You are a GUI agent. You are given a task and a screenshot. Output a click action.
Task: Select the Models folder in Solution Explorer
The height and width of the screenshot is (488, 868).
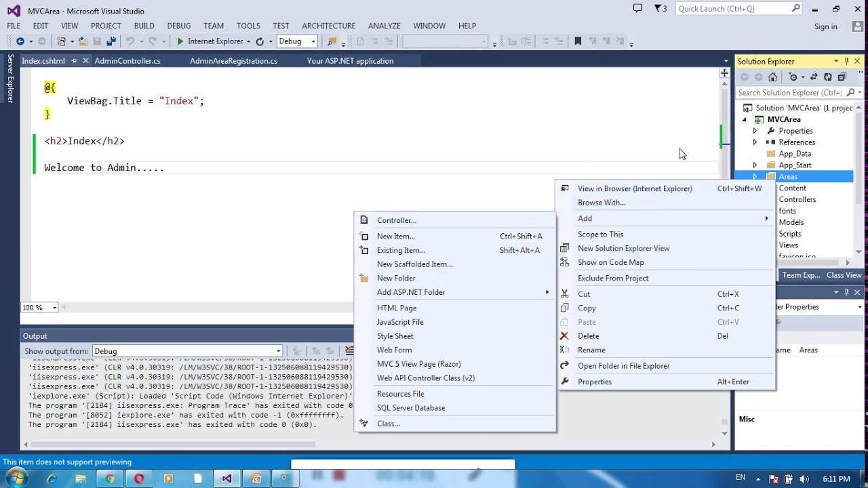791,222
